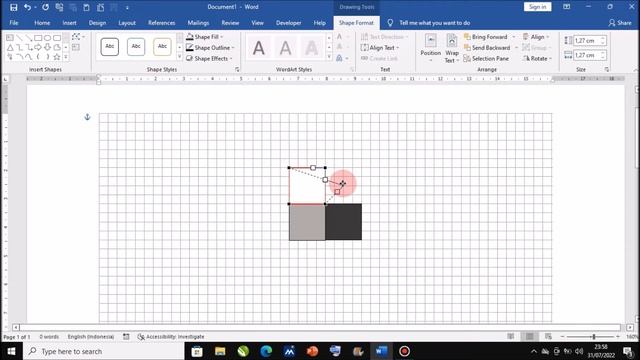Open the Shape Outline dropdown
Image resolution: width=640 pixels, height=360 pixels.
tap(211, 48)
